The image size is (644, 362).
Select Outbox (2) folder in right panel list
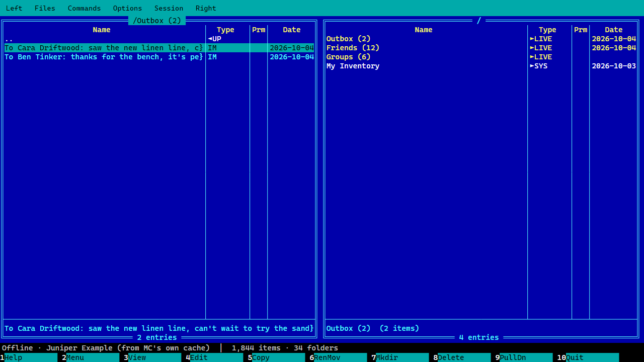(x=481, y=39)
